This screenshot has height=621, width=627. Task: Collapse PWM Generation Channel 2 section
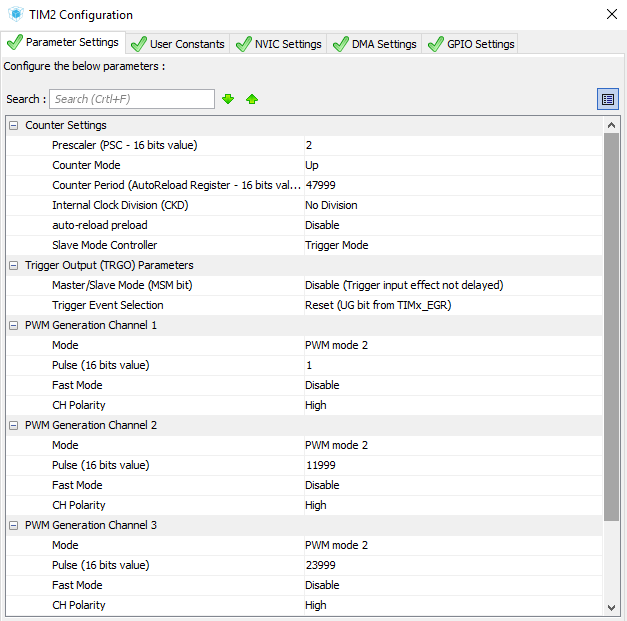pos(13,425)
